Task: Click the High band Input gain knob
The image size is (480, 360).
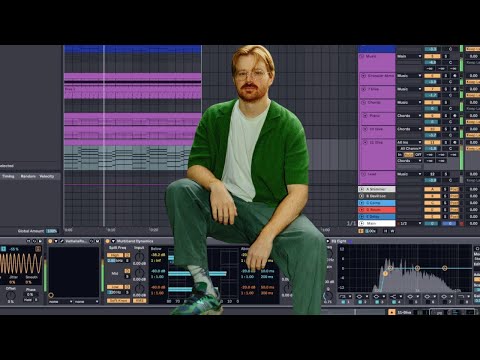Action: click(139, 257)
